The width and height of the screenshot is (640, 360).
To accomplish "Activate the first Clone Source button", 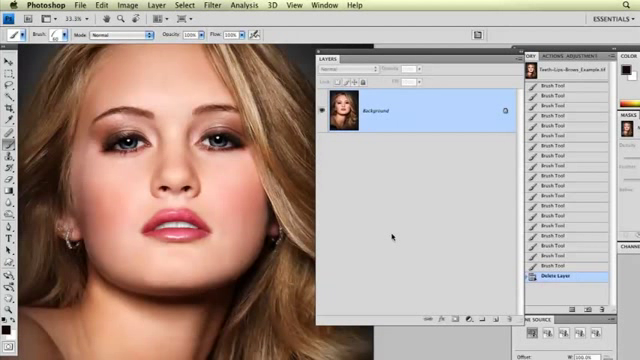I will point(532,333).
